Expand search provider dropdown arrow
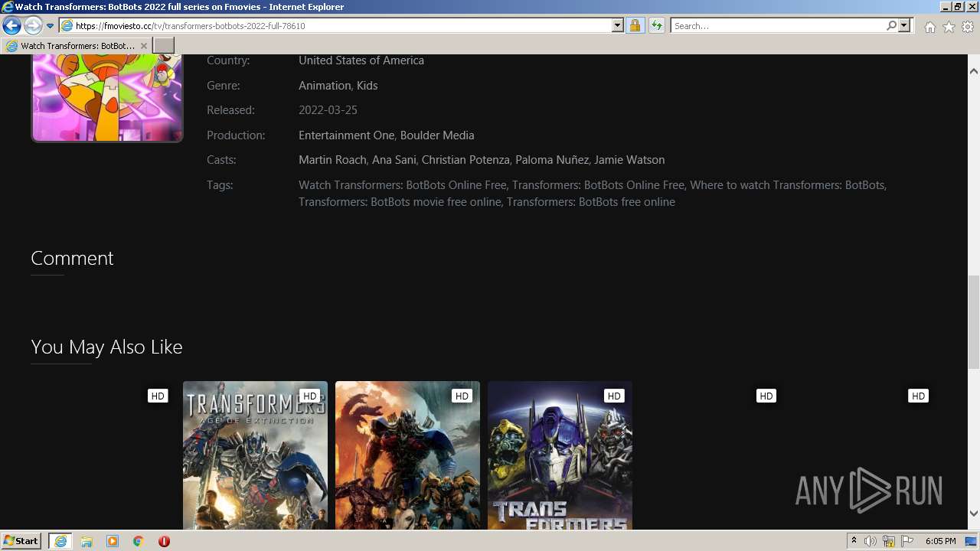This screenshot has height=551, width=980. [904, 25]
